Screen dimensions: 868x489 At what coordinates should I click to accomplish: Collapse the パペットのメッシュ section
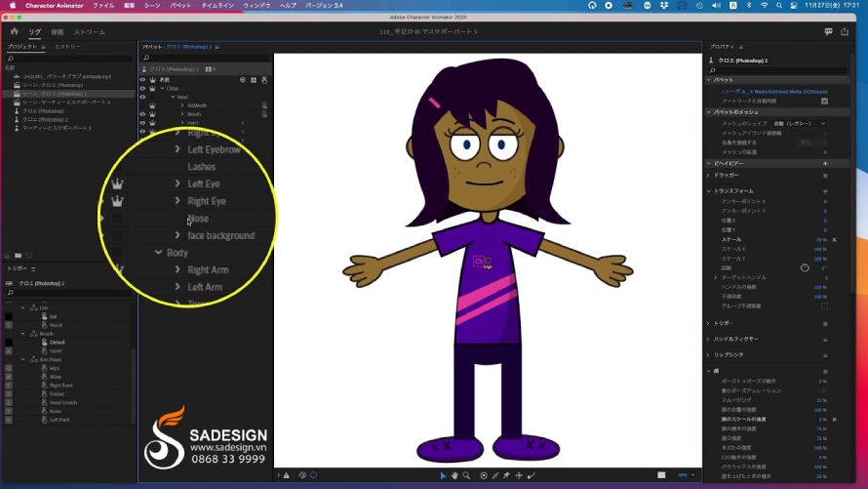tap(709, 112)
